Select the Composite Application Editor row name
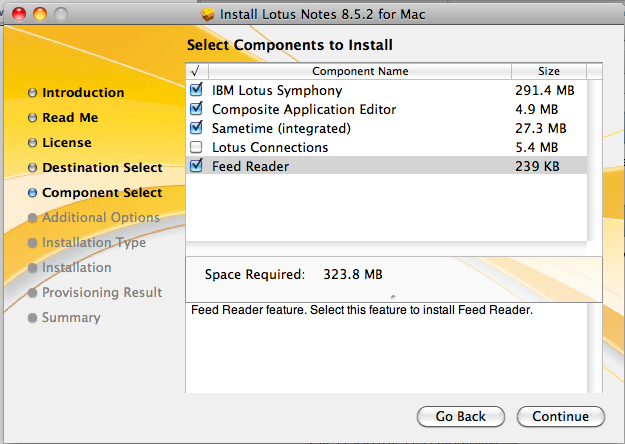Image resolution: width=625 pixels, height=444 pixels. tap(304, 109)
